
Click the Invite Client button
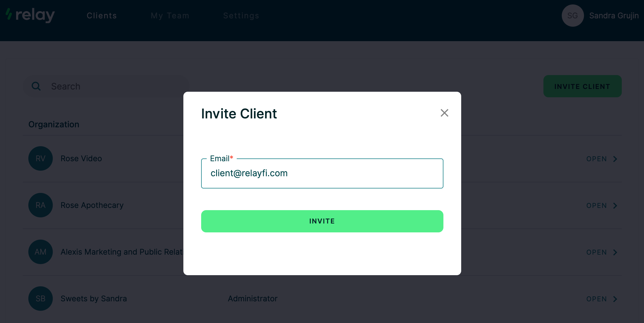pyautogui.click(x=583, y=86)
